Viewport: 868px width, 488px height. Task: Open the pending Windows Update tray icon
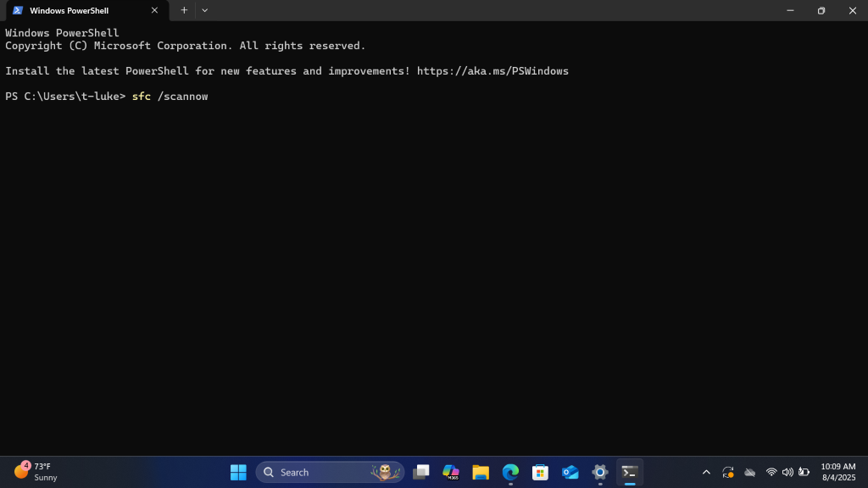tap(727, 472)
